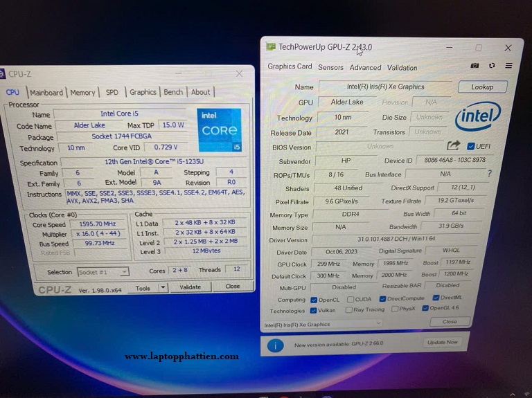
Task: Click the Subvendor value HP
Action: [346, 161]
